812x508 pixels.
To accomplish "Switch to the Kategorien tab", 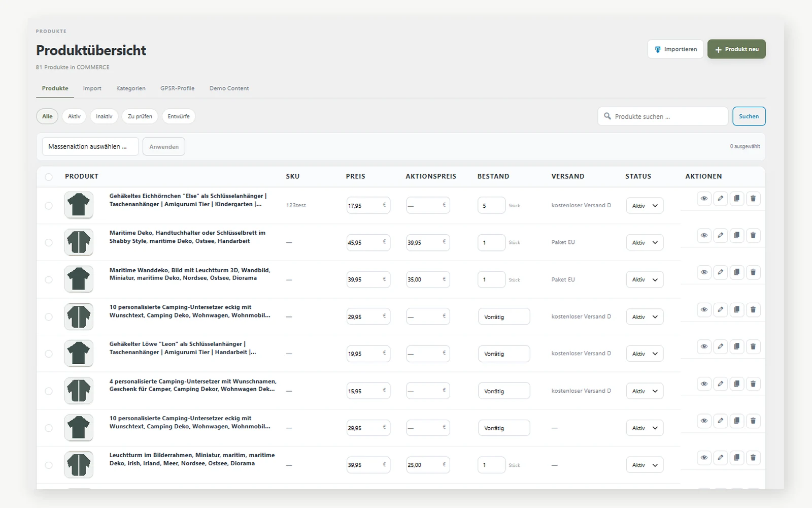I will click(x=131, y=88).
